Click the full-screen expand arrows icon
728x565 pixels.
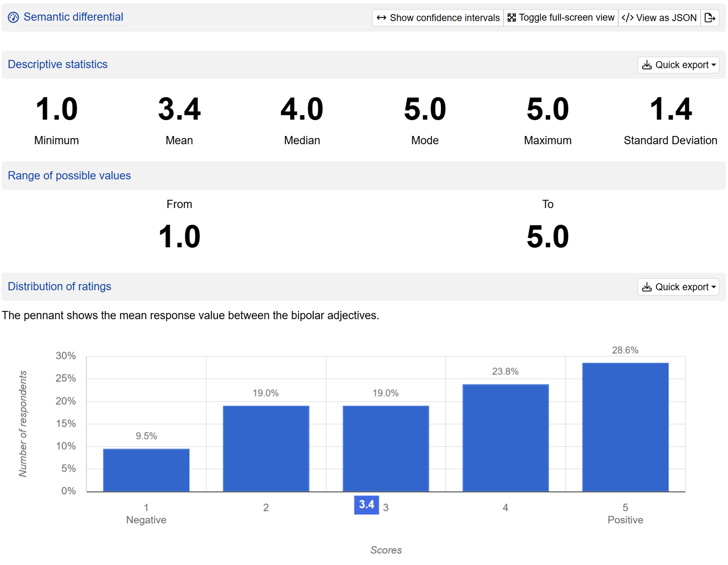511,18
